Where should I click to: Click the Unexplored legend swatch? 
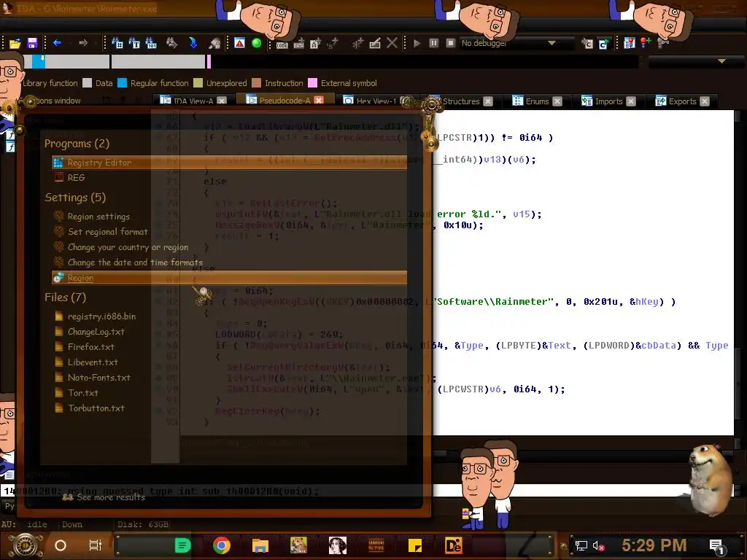click(x=198, y=83)
